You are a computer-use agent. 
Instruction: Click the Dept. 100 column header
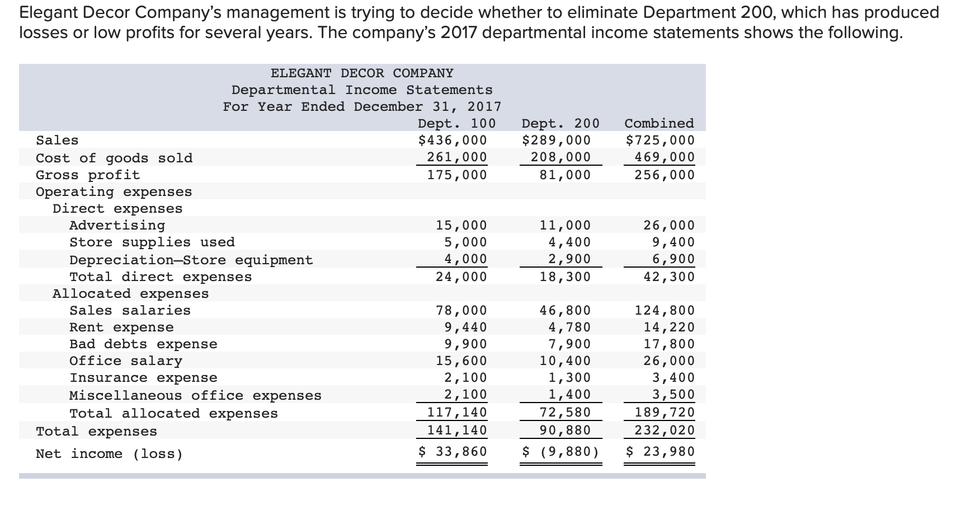457,123
